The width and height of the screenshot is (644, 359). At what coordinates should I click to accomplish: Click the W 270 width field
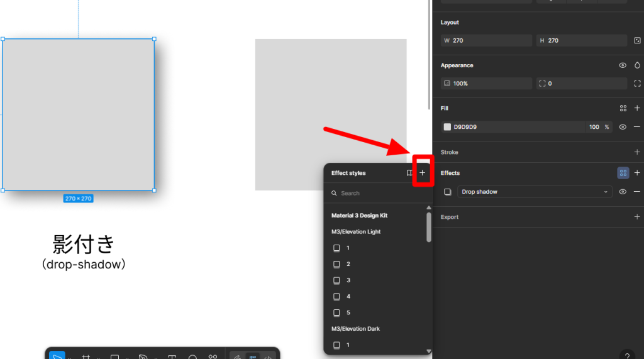coord(486,41)
